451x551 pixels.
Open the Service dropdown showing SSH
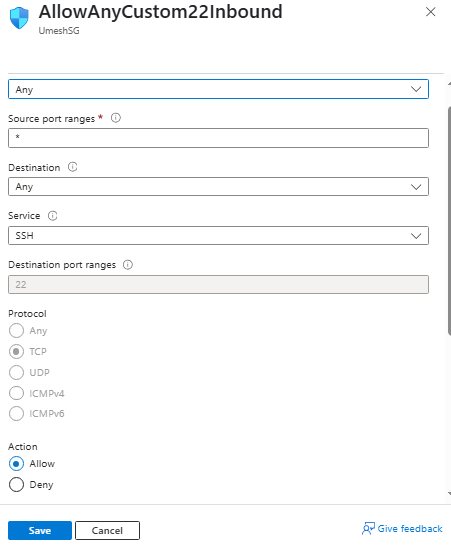click(x=218, y=235)
